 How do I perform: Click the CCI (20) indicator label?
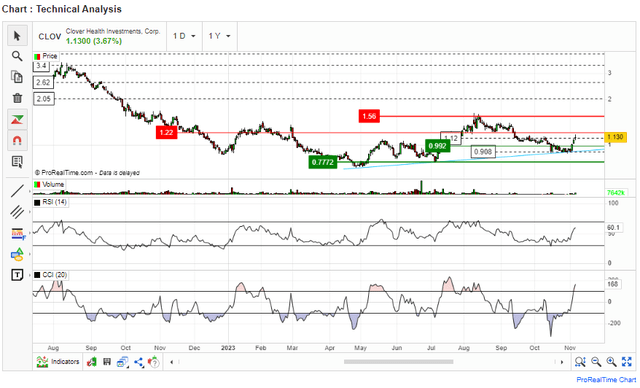[x=51, y=275]
